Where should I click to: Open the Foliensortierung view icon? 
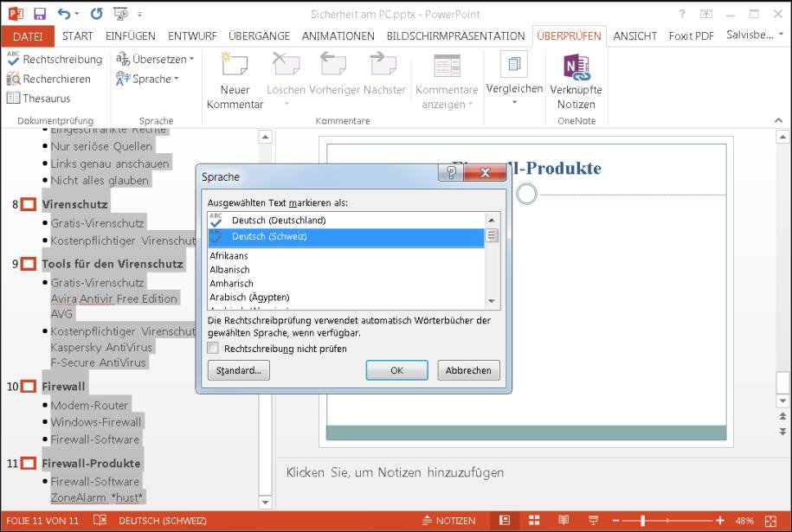pos(534,520)
